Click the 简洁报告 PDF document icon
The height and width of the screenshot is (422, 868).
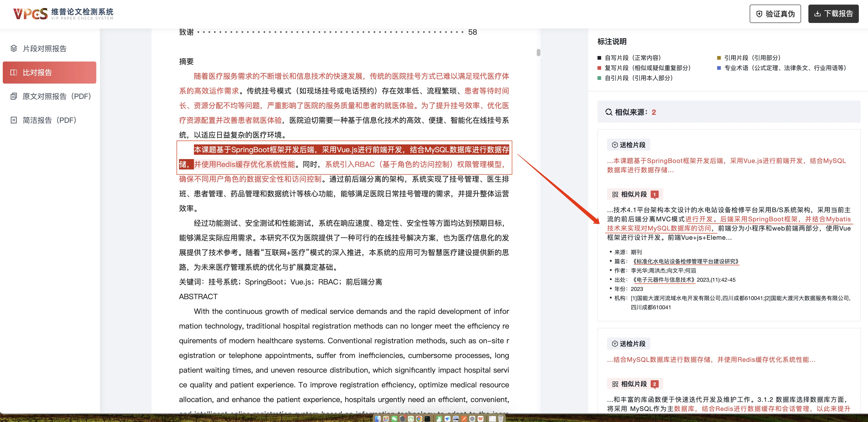coord(14,121)
